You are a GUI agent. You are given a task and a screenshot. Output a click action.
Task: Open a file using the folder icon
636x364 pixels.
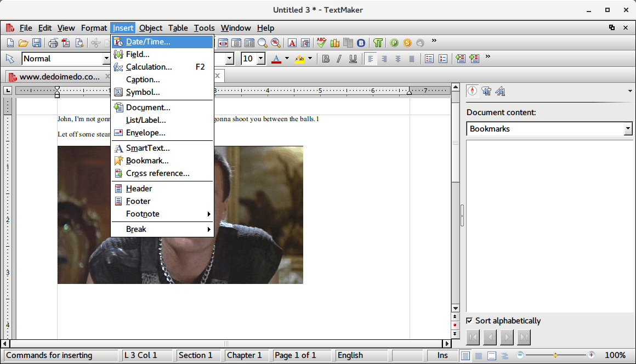[23, 43]
